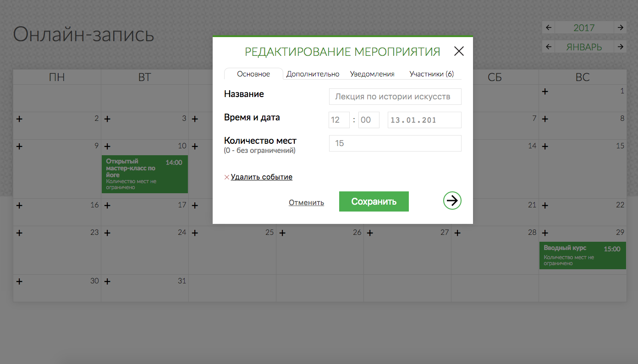This screenshot has width=638, height=364.
Task: Add event on January 3
Action: 107,119
